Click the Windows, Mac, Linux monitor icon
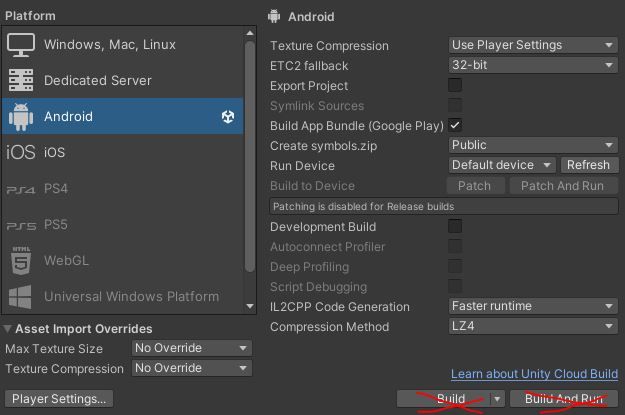The width and height of the screenshot is (625, 415). 21,45
